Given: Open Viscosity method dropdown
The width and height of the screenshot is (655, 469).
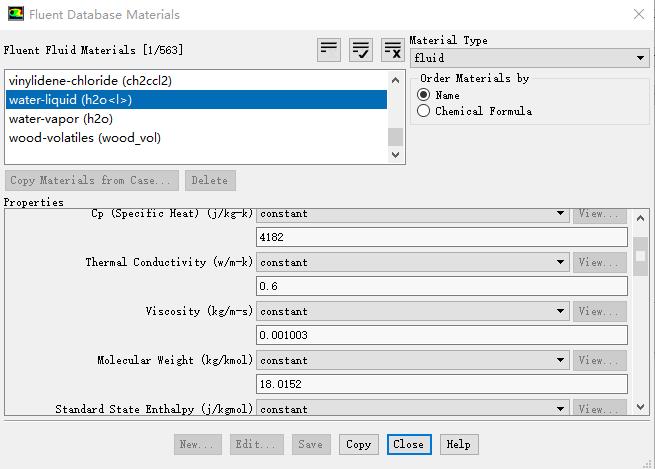Looking at the screenshot, I should click(x=413, y=311).
